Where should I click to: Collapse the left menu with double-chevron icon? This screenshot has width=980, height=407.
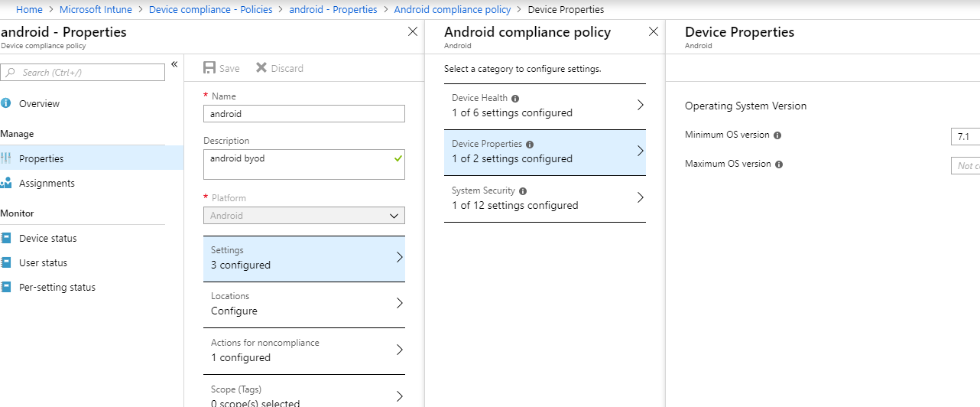[x=174, y=64]
